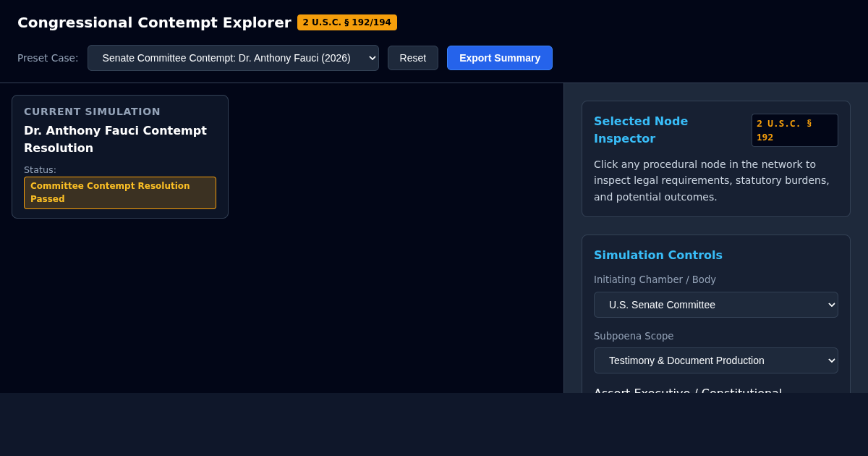The image size is (868, 456).
Task: Click the 2 U.S.C. § 192/194 header badge
Action: (347, 22)
